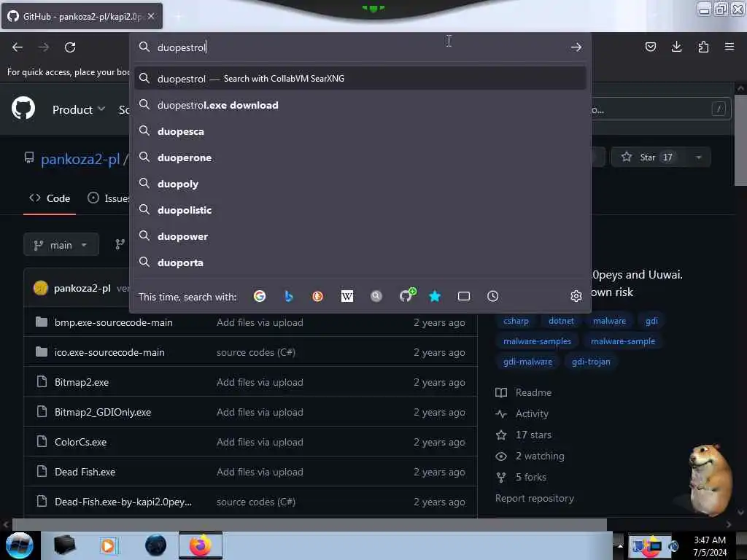Click the horizontal page scrollbar
747x560 pixels.
pyautogui.click(x=309, y=524)
